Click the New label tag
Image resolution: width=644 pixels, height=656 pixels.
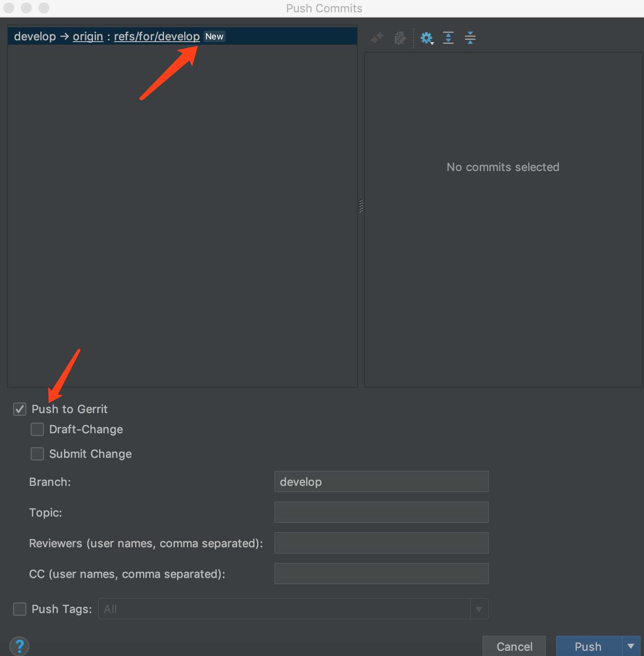tap(215, 36)
